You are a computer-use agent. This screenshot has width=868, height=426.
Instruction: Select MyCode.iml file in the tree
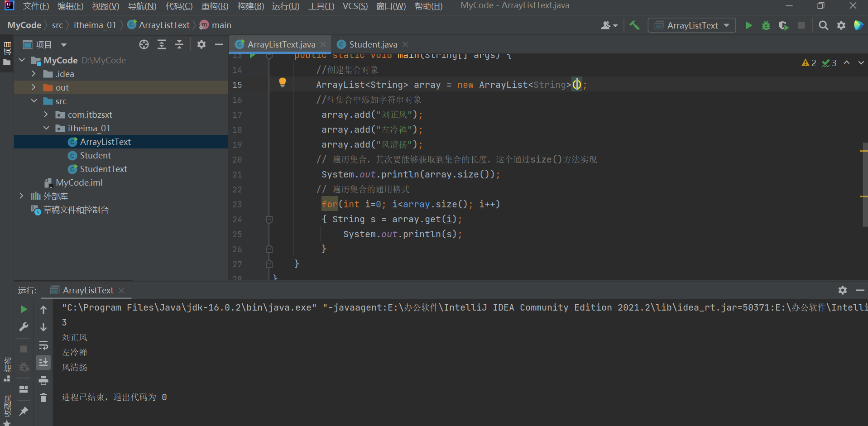79,182
